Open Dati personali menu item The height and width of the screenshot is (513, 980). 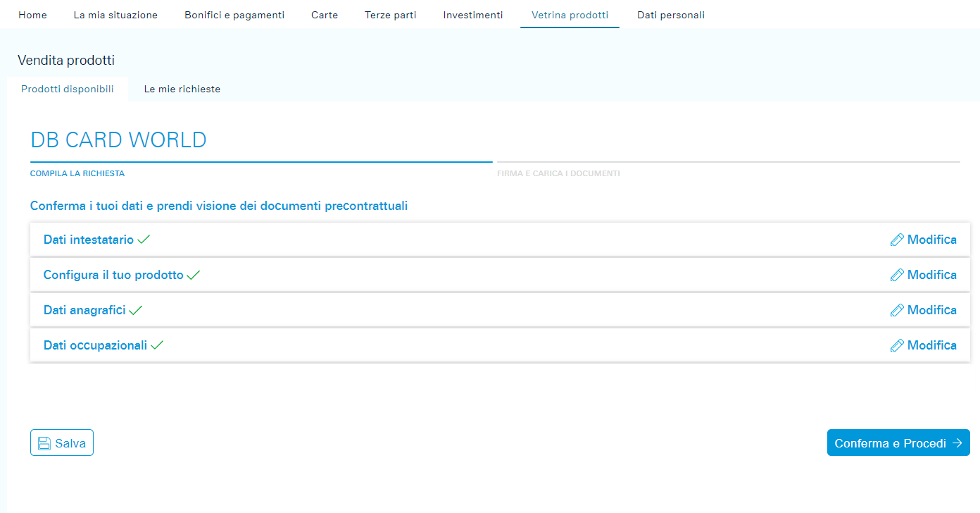point(671,15)
